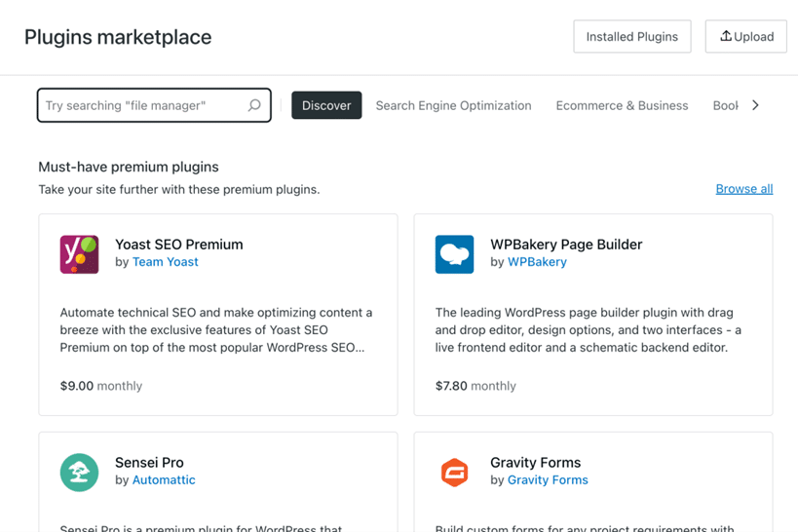Click 'Take your site further' subtitle
The width and height of the screenshot is (798, 532).
(x=179, y=189)
